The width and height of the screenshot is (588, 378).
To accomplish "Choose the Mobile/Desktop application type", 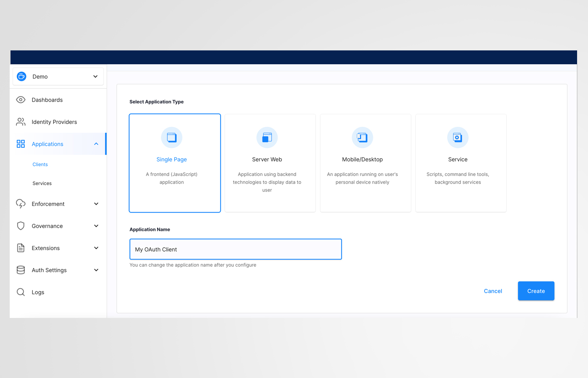I will [x=365, y=163].
